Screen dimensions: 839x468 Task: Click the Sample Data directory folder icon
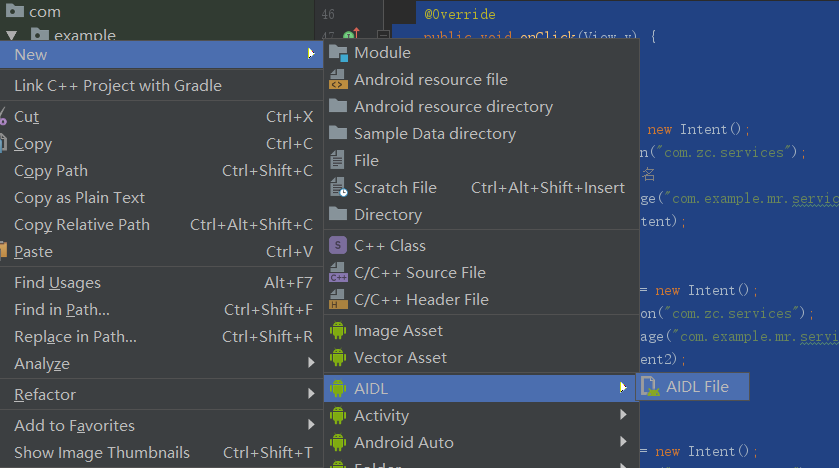coord(338,132)
